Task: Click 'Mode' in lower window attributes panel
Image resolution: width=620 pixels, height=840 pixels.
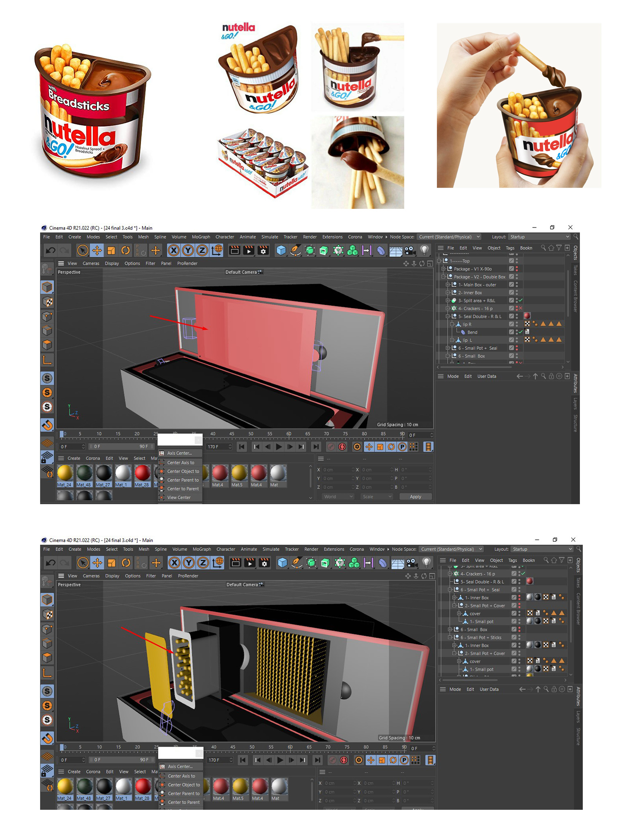Action: tap(455, 689)
